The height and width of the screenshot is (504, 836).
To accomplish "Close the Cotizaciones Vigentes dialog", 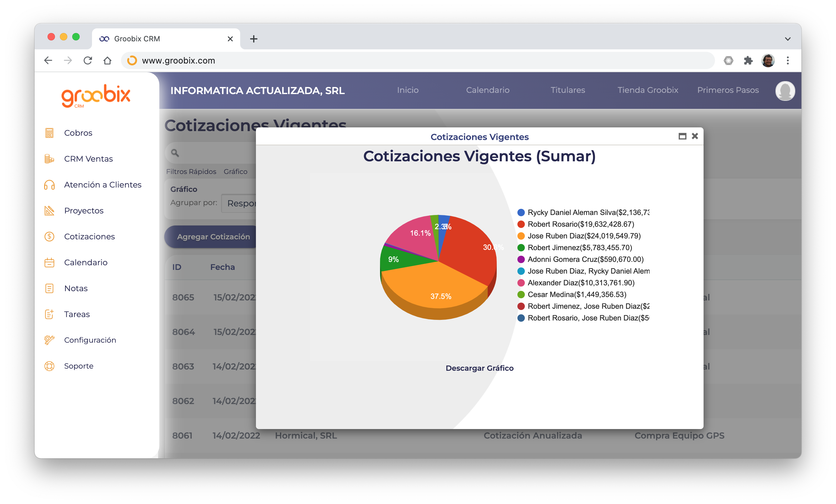I will [x=695, y=136].
